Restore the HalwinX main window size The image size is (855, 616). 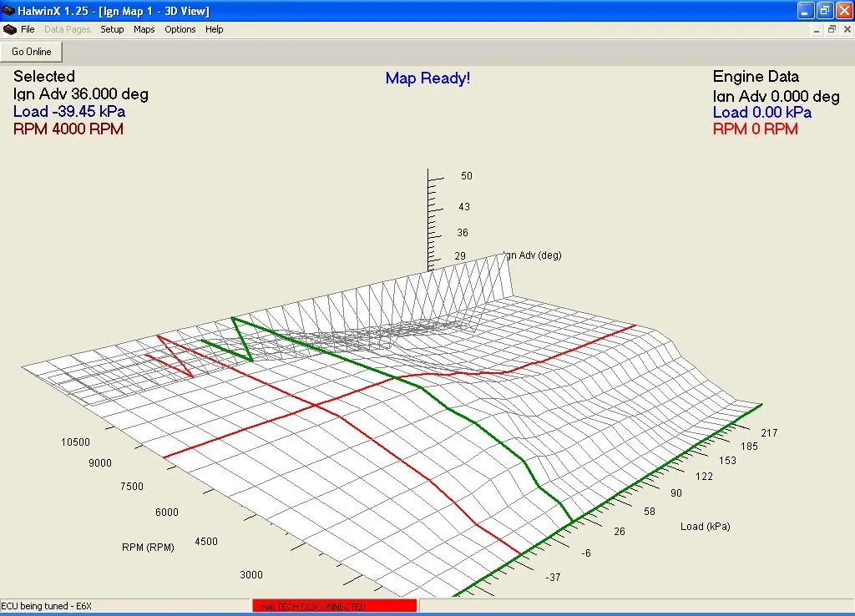[x=824, y=11]
